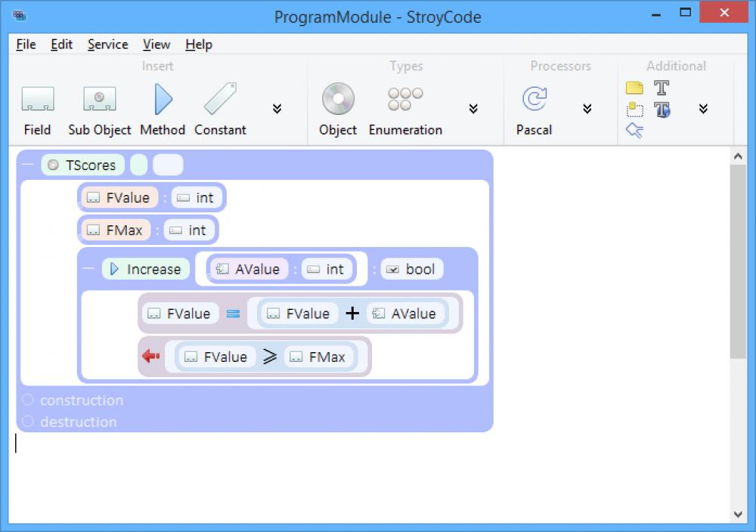Viewport: 756px width, 532px height.
Task: Click the Sub Object tool
Action: [x=99, y=106]
